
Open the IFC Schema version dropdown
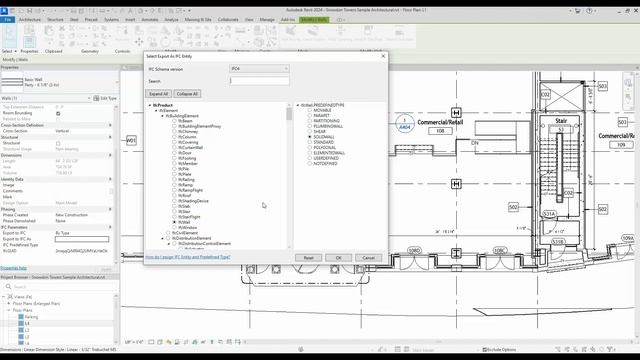coord(259,69)
